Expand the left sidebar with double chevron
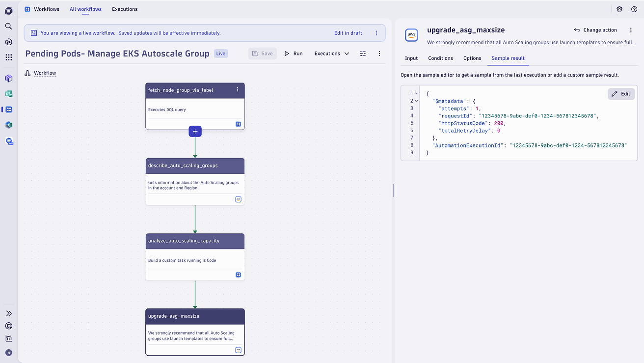This screenshot has height=363, width=644. point(8,313)
